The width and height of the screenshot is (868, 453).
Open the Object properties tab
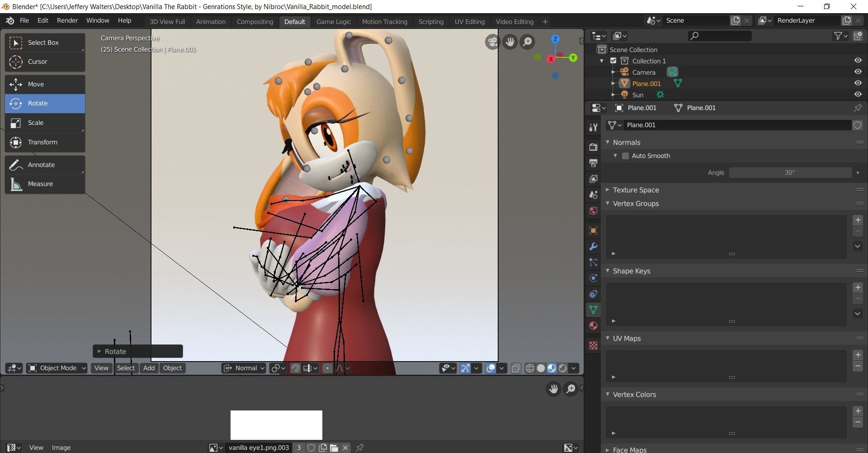[593, 231]
